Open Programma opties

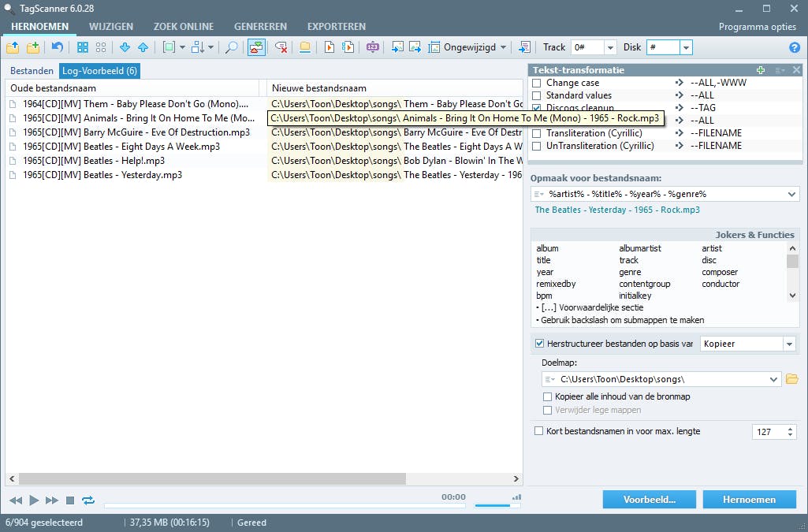[757, 27]
